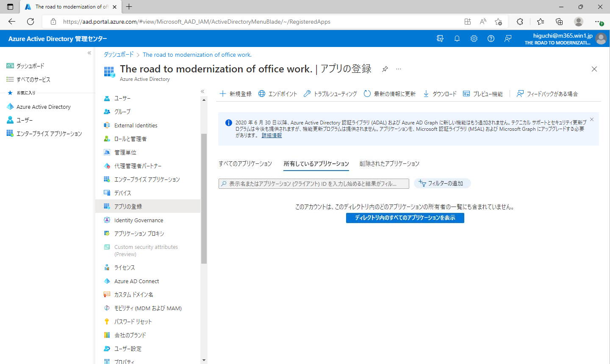Click breadcrumb The road to modernization of office work.
This screenshot has height=364, width=610.
197,55
